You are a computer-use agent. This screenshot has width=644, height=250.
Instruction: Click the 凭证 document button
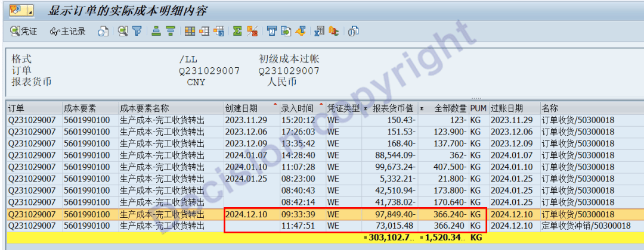[x=24, y=32]
